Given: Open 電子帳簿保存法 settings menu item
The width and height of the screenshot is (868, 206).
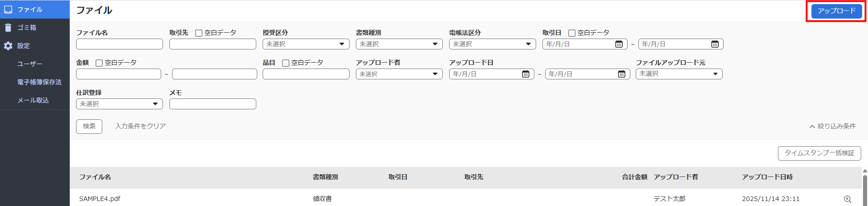Looking at the screenshot, I should click(39, 82).
